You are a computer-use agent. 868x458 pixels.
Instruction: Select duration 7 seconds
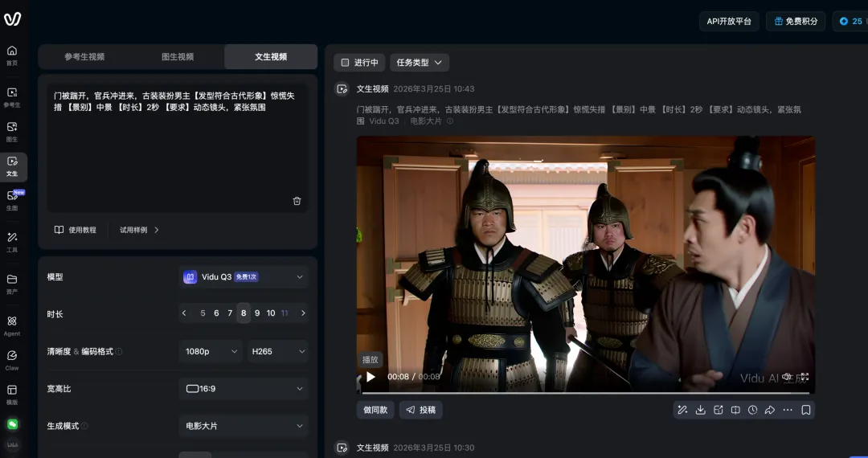click(x=230, y=313)
